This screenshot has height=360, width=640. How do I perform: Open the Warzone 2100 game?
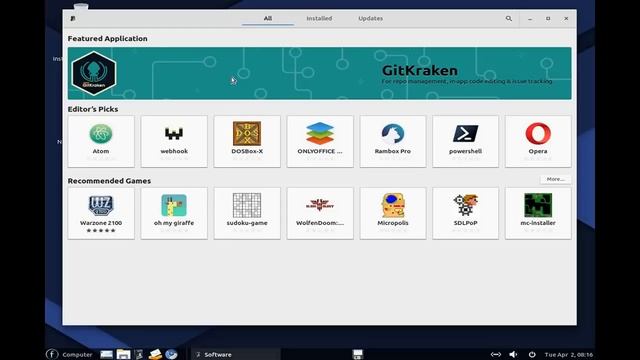[x=101, y=213]
